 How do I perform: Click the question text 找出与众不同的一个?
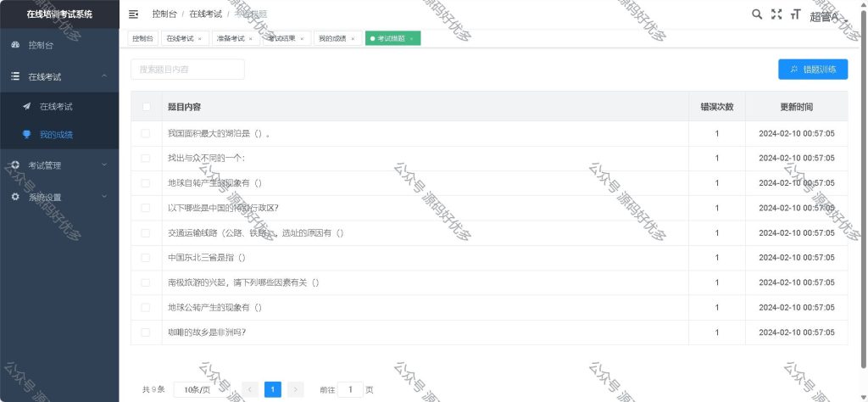pyautogui.click(x=206, y=159)
